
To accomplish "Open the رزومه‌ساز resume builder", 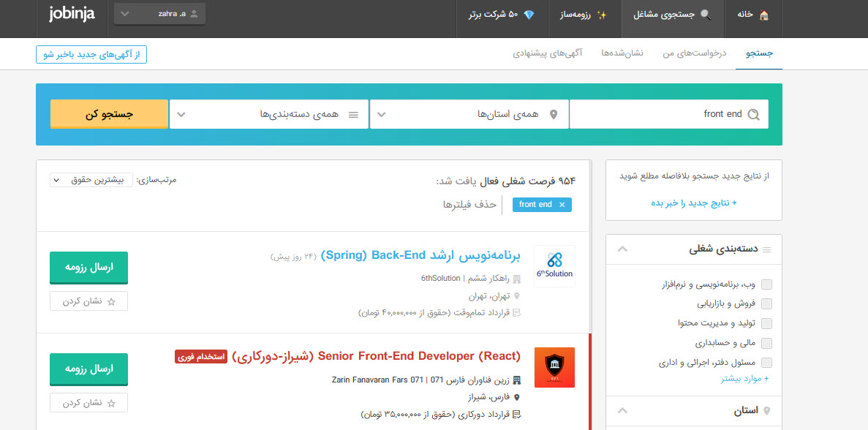I will point(582,15).
